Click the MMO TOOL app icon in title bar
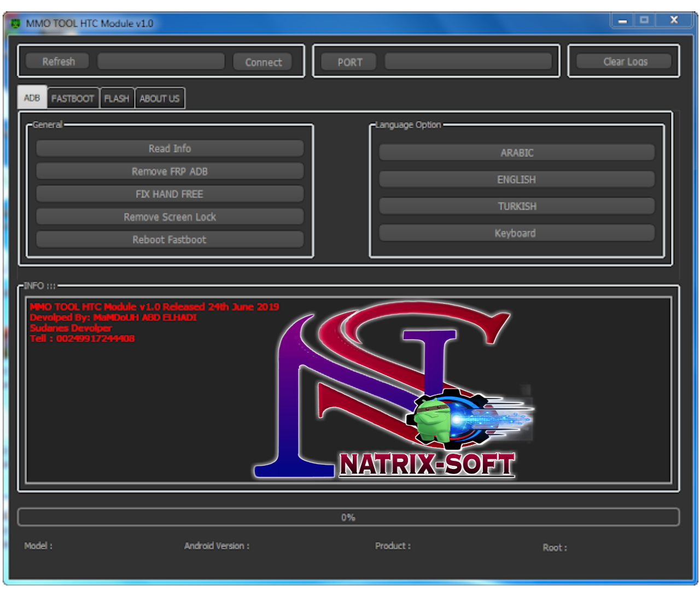The height and width of the screenshot is (602, 700). click(x=15, y=24)
